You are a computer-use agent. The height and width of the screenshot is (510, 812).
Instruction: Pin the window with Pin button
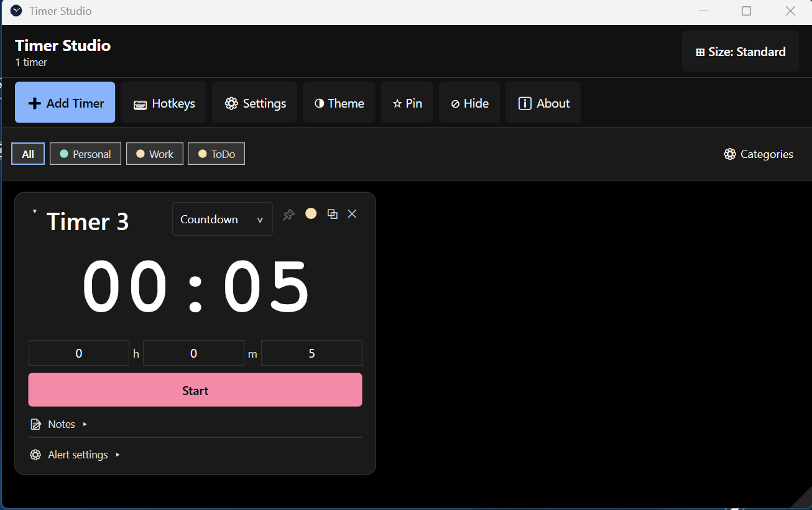click(x=407, y=103)
